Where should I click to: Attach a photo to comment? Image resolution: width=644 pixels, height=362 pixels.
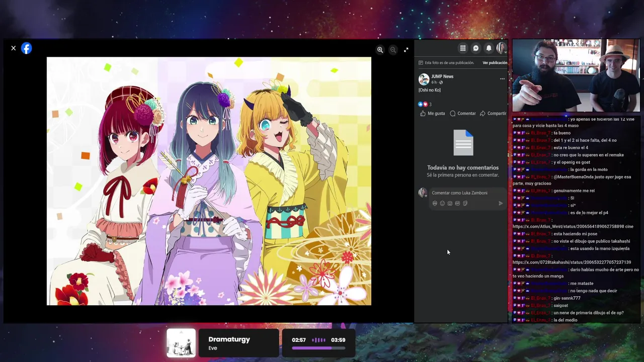coord(450,204)
